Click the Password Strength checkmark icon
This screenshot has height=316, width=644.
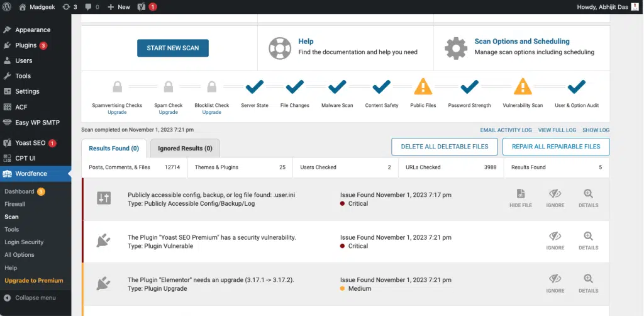click(x=469, y=87)
